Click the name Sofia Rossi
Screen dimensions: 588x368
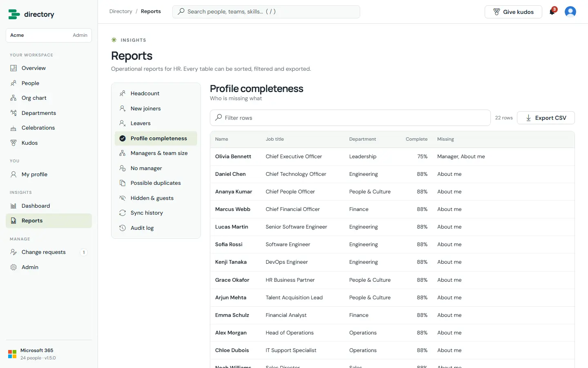click(229, 245)
